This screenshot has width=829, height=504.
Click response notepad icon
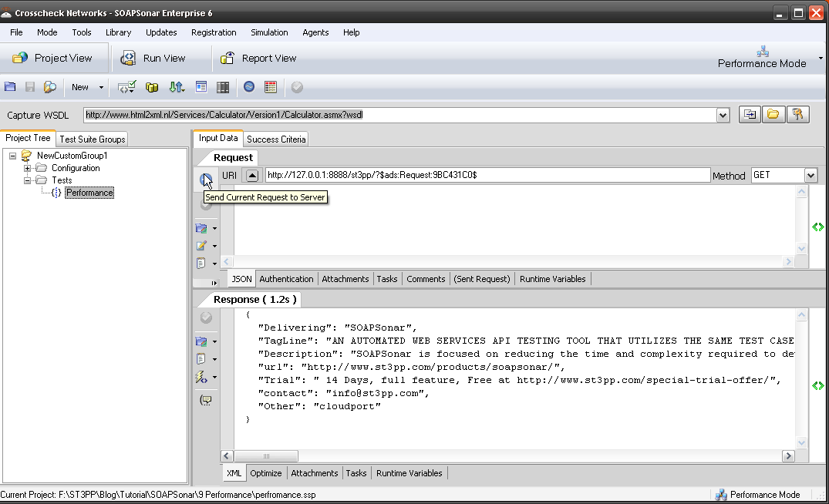tap(201, 359)
